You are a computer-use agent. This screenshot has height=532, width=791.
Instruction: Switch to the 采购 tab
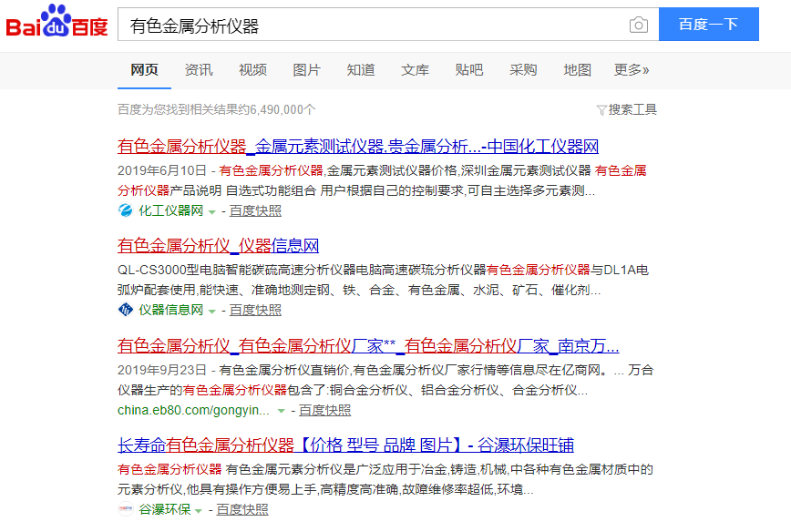point(523,69)
